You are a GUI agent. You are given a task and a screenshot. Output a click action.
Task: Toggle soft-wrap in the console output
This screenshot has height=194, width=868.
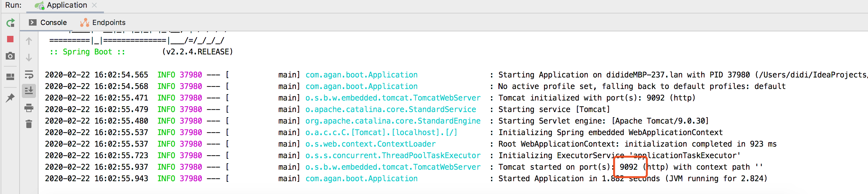[29, 74]
